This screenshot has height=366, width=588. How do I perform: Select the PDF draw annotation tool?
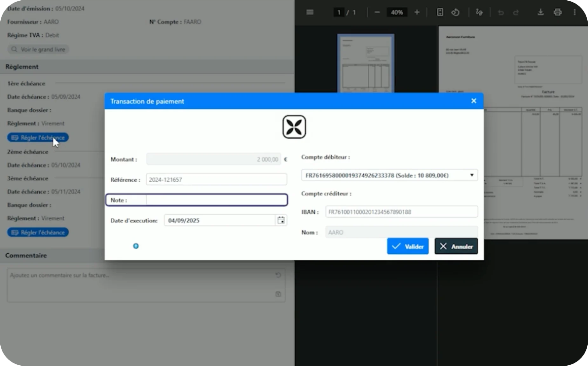click(479, 12)
